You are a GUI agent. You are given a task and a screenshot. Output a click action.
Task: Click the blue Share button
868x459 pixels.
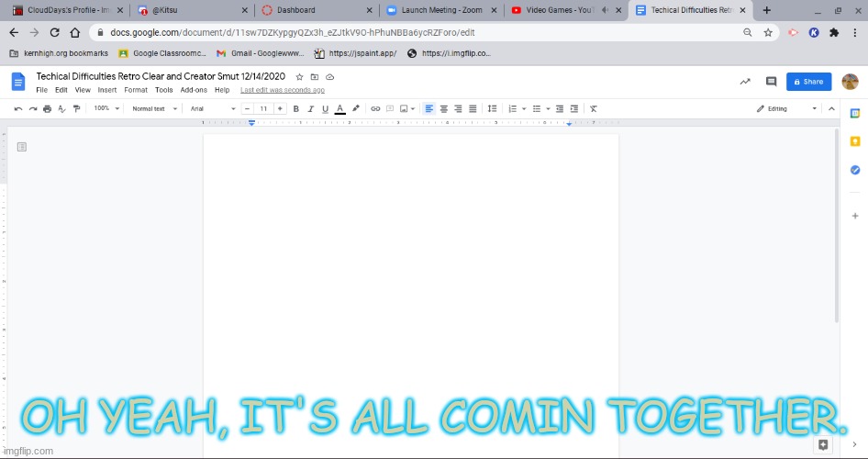pyautogui.click(x=808, y=82)
